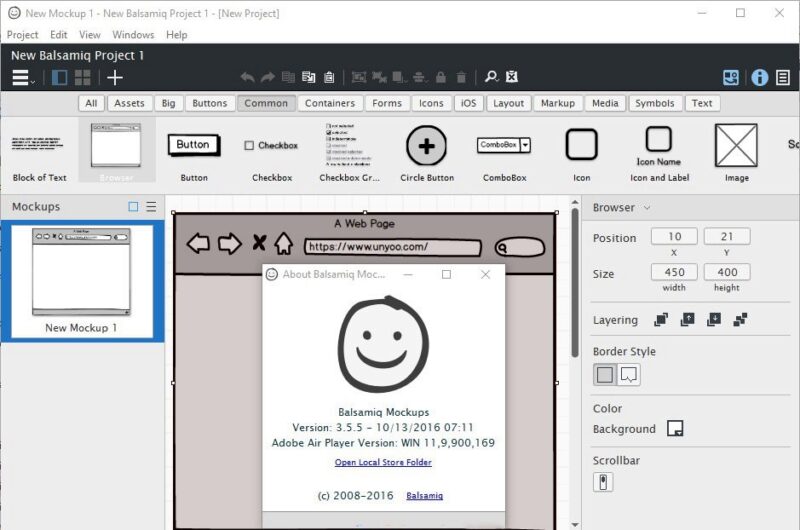Pick the Block of Text control
The height and width of the screenshot is (530, 800).
click(39, 152)
